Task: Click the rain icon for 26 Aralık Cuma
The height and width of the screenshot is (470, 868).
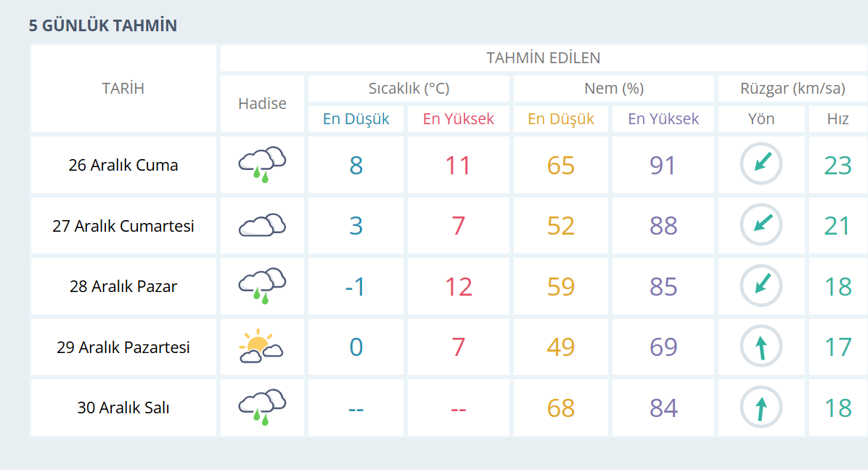Action: click(x=262, y=165)
